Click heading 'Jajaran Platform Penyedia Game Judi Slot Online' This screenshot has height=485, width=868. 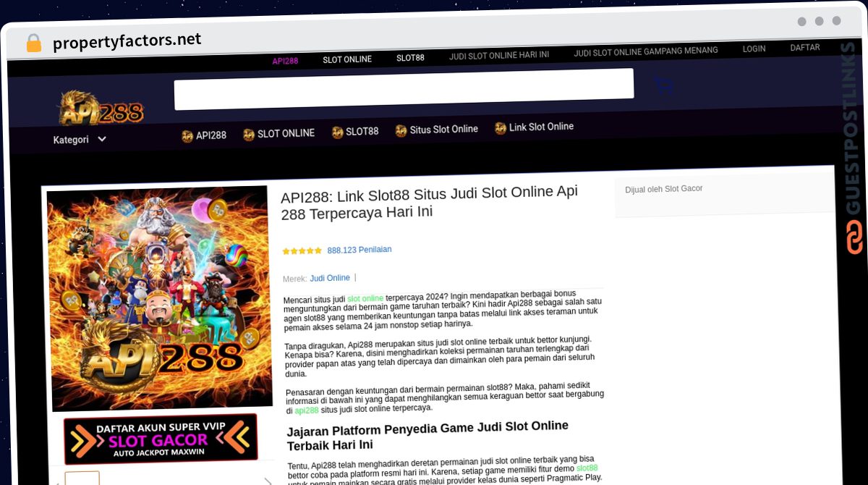[x=427, y=435]
